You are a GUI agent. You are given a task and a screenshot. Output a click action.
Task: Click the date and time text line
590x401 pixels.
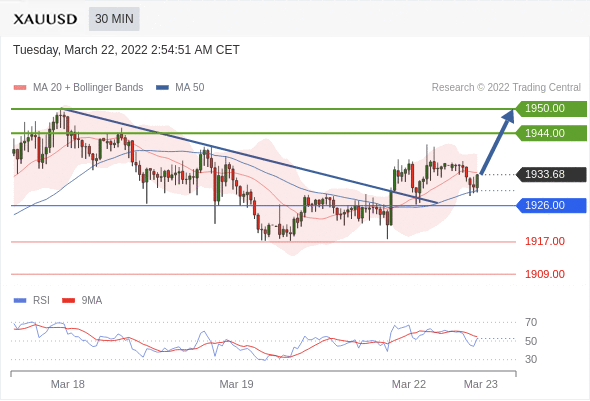126,50
